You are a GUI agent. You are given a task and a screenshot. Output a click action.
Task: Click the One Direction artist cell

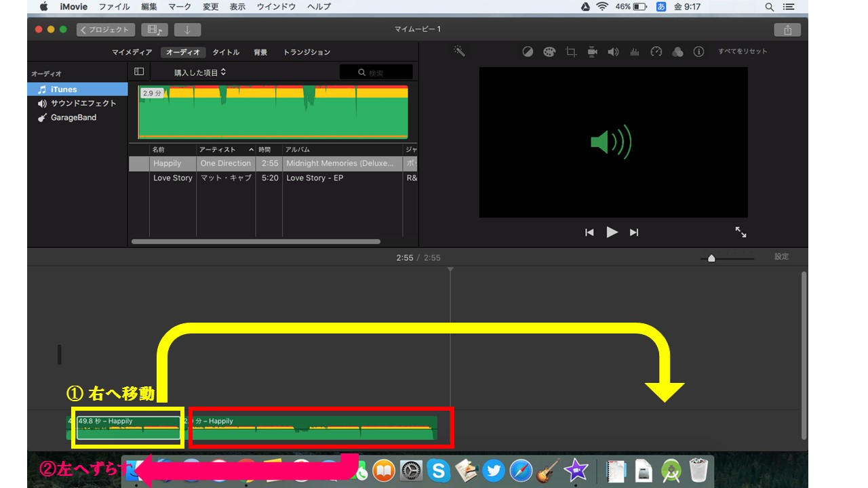(225, 163)
